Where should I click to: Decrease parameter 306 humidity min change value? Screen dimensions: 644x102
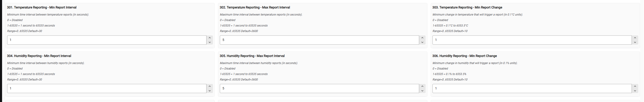pyautogui.click(x=635, y=91)
